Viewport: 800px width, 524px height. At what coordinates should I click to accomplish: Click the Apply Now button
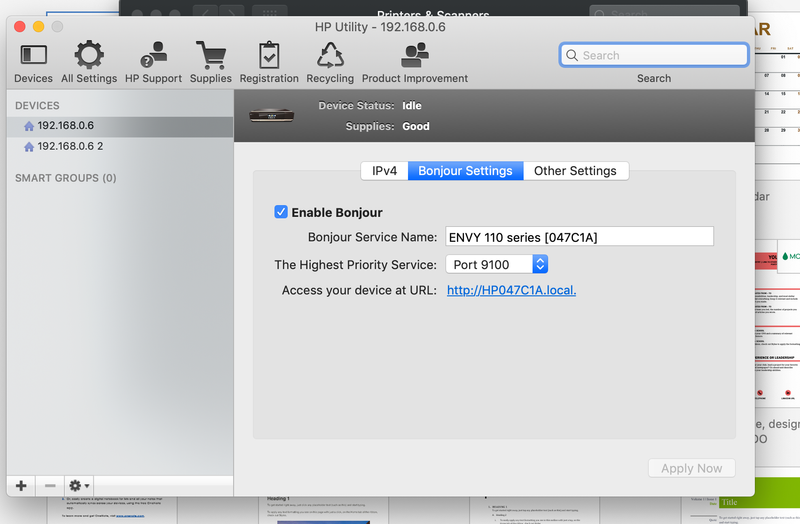(691, 468)
